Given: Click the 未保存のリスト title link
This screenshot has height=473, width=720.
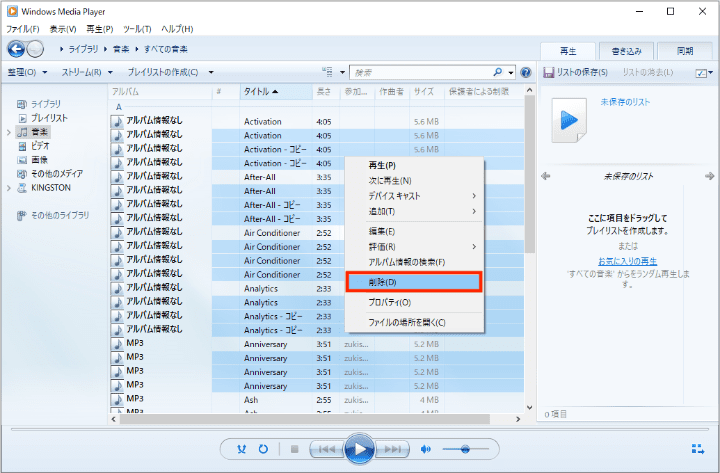Looking at the screenshot, I should (625, 102).
